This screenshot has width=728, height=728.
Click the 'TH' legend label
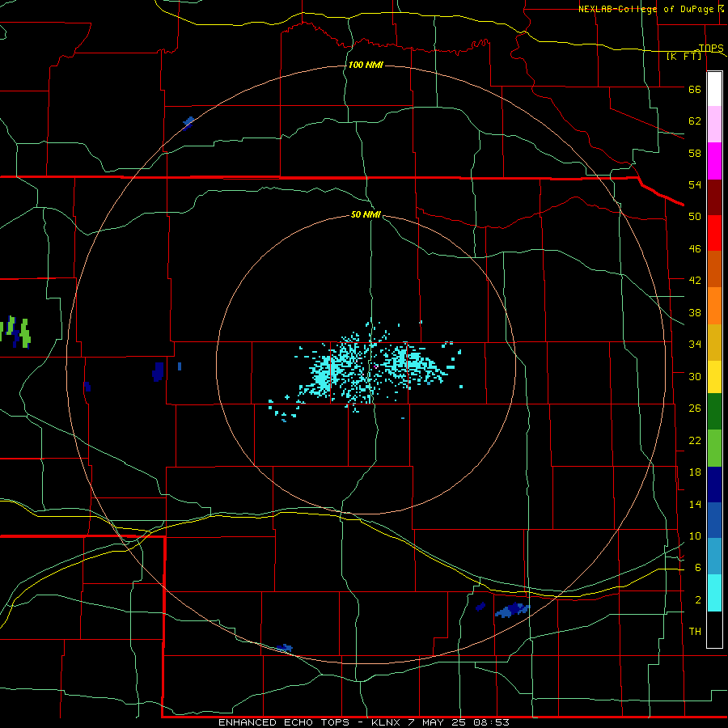coord(695,632)
